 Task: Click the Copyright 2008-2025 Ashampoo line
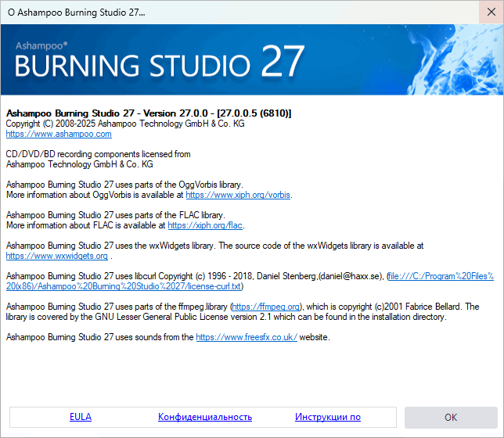125,124
